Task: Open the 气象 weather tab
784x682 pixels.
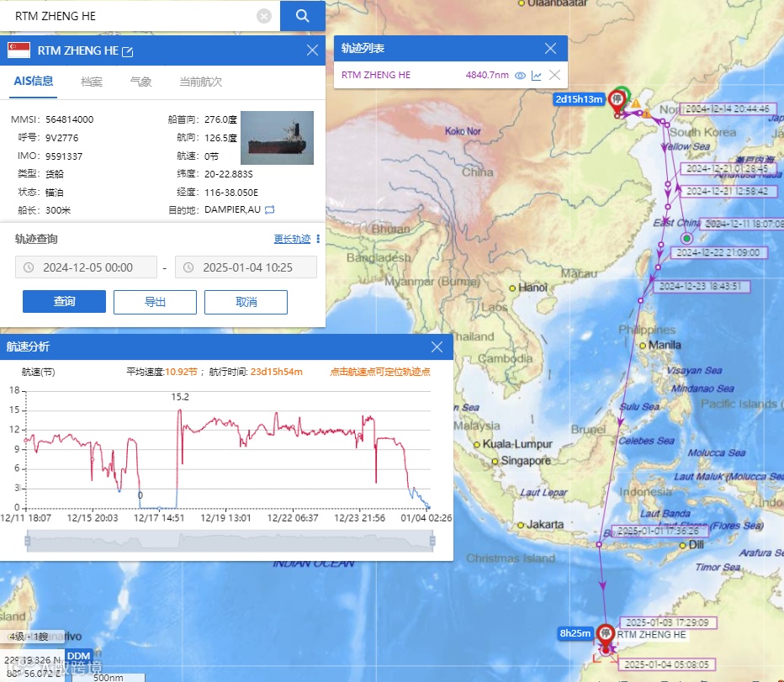Action: point(140,82)
